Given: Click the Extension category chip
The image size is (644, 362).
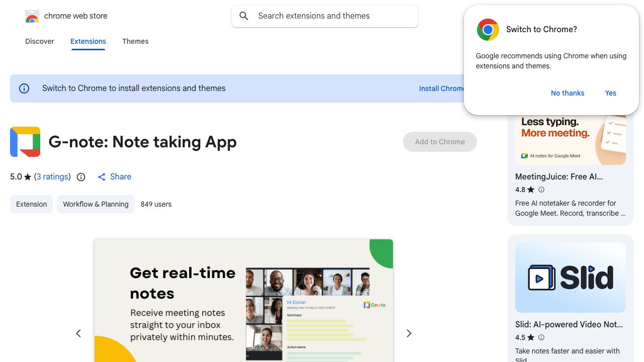Looking at the screenshot, I should (x=31, y=204).
